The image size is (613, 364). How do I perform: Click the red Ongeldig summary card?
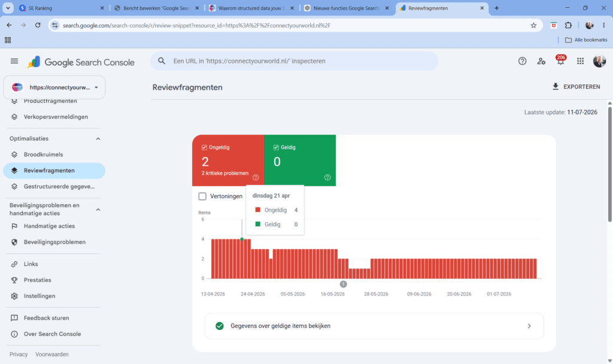pos(228,160)
